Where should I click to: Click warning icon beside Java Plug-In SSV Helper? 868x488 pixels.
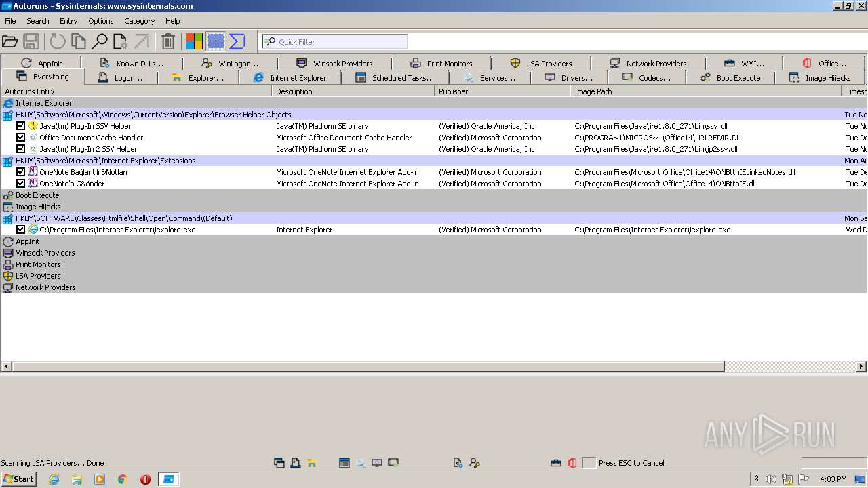[x=33, y=126]
